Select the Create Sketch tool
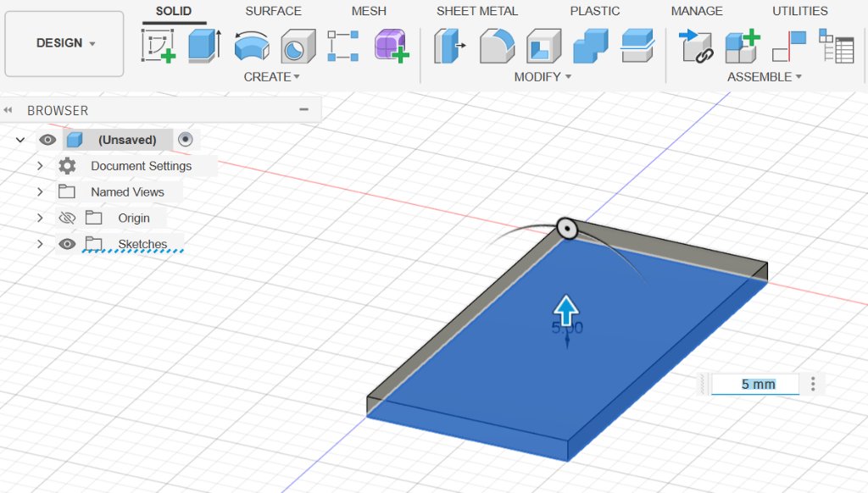The width and height of the screenshot is (868, 493). 159,46
